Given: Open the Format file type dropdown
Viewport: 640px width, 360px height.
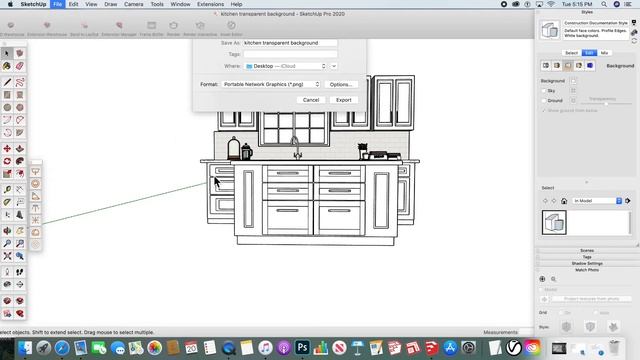Looking at the screenshot, I should pyautogui.click(x=271, y=84).
